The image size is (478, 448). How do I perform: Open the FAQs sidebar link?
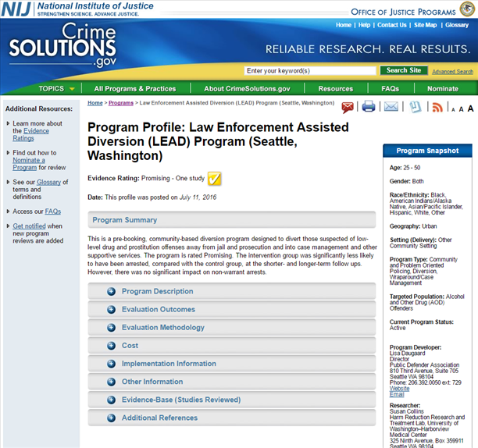coord(53,212)
